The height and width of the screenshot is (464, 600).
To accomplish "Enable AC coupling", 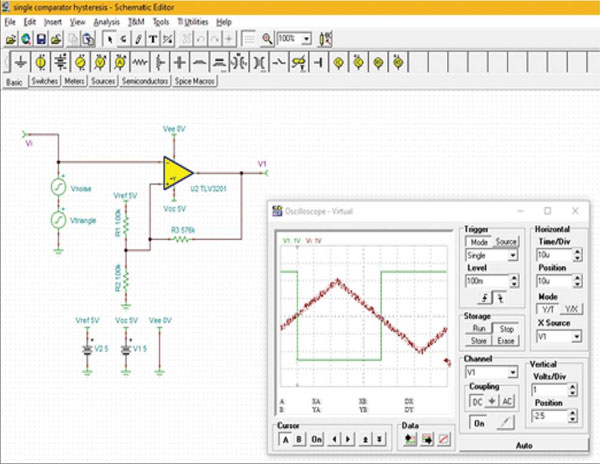I will pyautogui.click(x=507, y=401).
